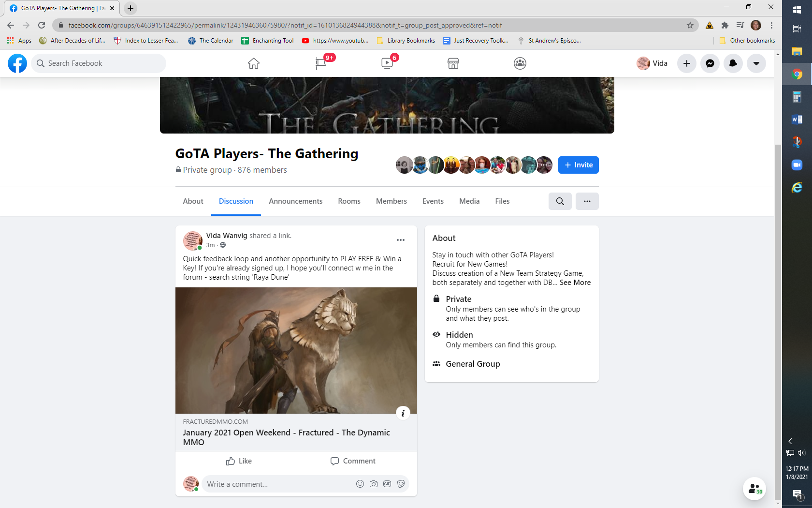812x508 pixels.
Task: Open the post options ellipsis menu
Action: [x=401, y=240]
